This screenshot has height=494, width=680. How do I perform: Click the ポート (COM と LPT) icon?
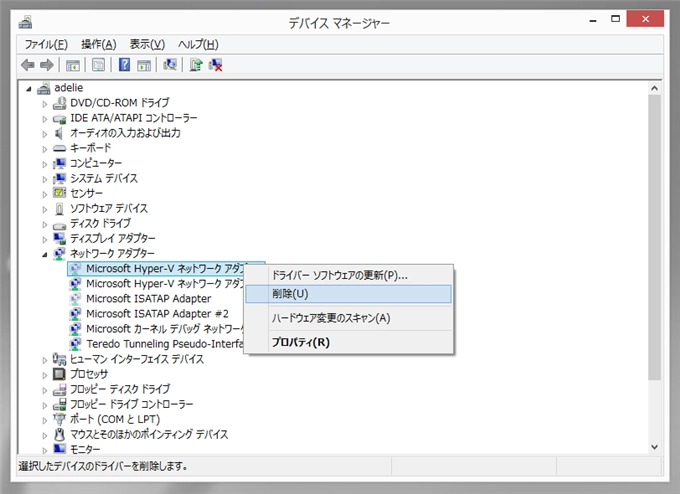59,419
